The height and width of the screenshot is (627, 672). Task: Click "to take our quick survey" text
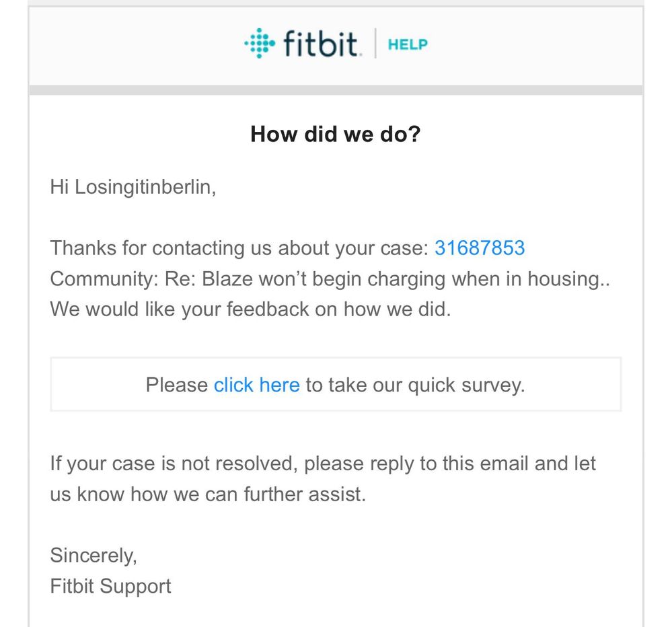414,385
